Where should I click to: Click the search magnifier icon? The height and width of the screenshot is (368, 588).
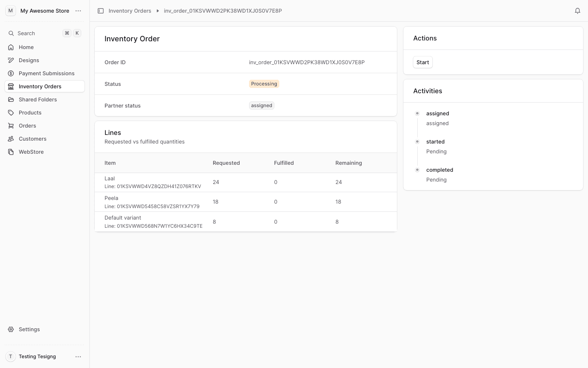(x=11, y=34)
